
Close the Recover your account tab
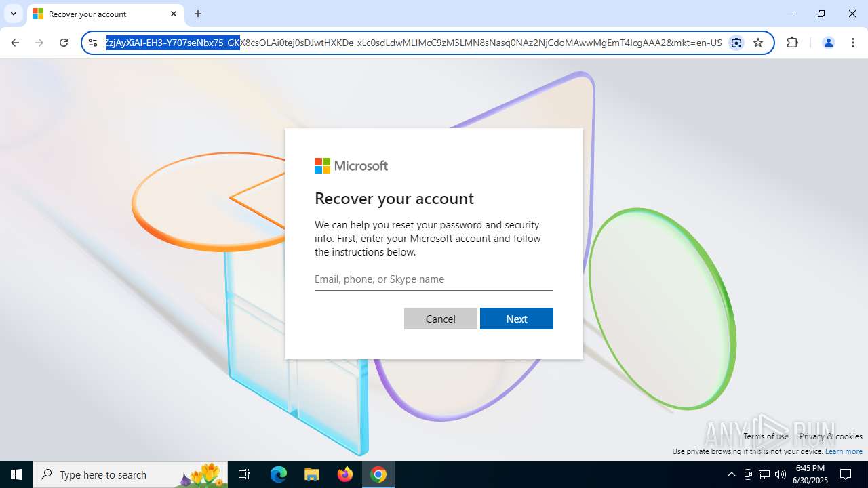point(174,14)
